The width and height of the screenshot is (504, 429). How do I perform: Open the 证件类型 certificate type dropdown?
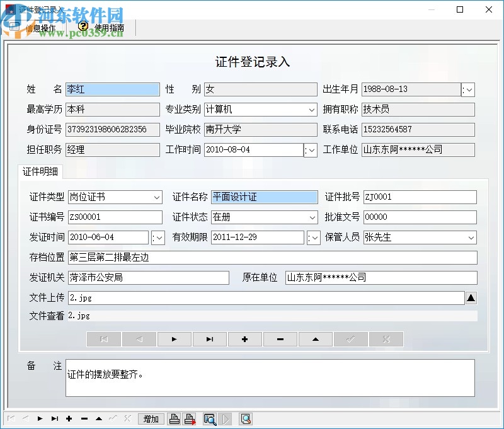pyautogui.click(x=157, y=197)
